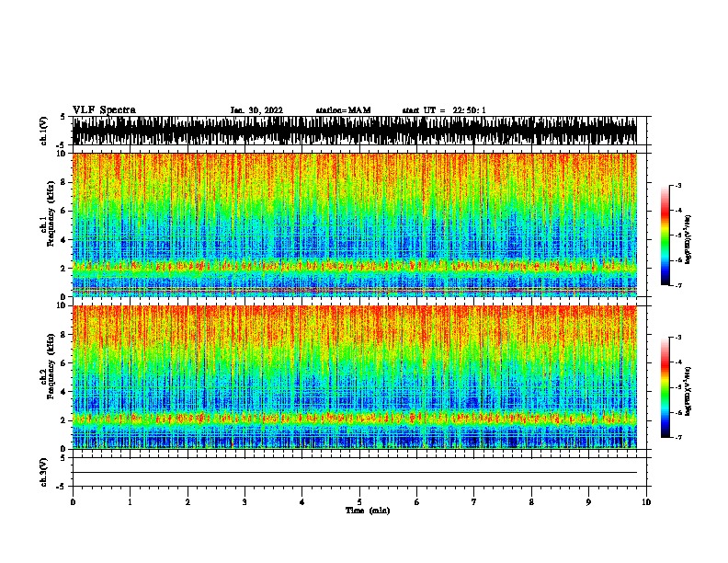The height and width of the screenshot is (563, 728).
Task: Select the ch.1 "Frequency (kHz)" axis label
Action: click(x=51, y=213)
